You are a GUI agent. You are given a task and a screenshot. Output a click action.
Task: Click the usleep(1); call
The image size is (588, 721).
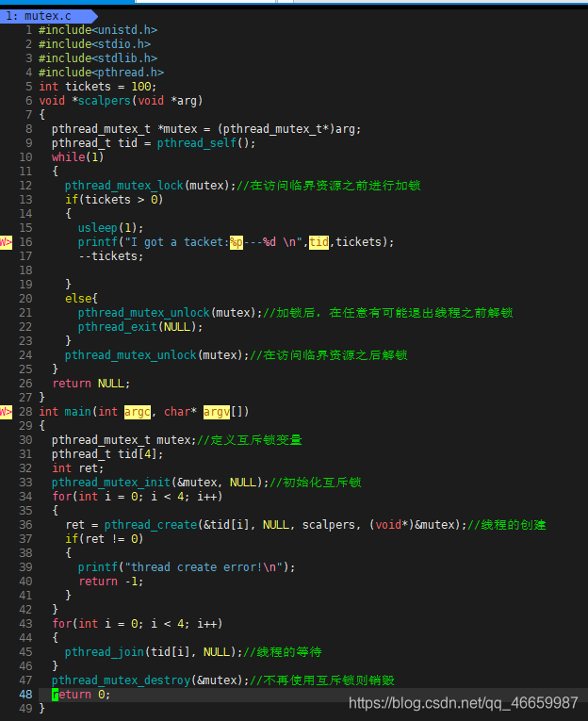coord(111,228)
